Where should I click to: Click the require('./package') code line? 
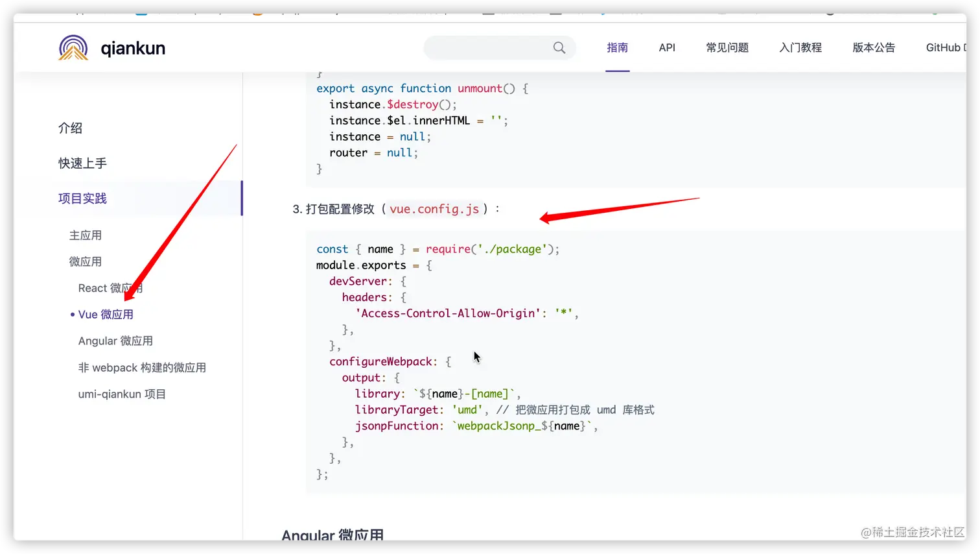pos(438,249)
